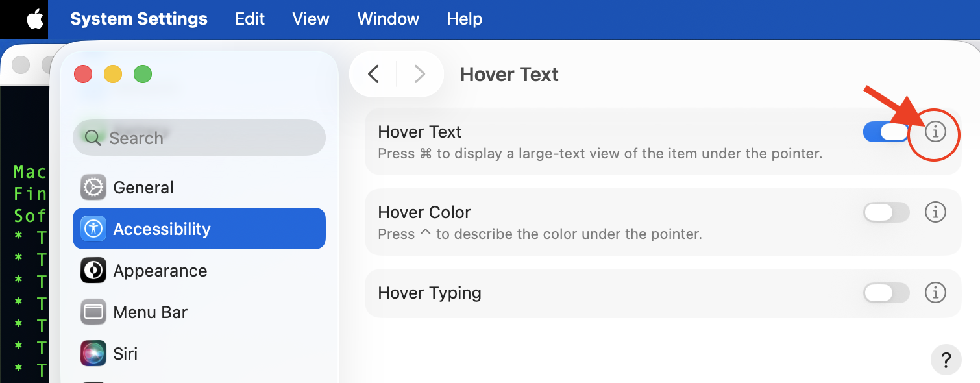Open the Edit menu
980x383 pixels.
point(250,19)
